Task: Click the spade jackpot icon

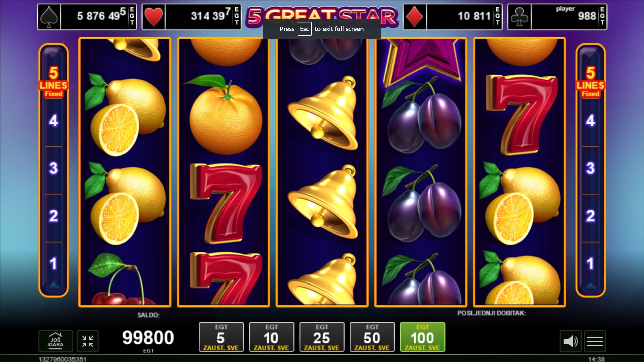Action: (49, 17)
